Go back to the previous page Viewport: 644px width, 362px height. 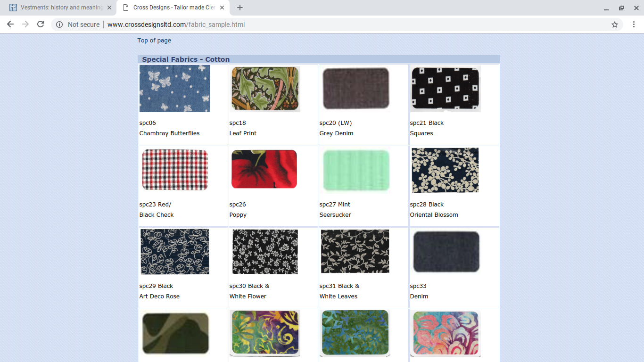(x=10, y=25)
